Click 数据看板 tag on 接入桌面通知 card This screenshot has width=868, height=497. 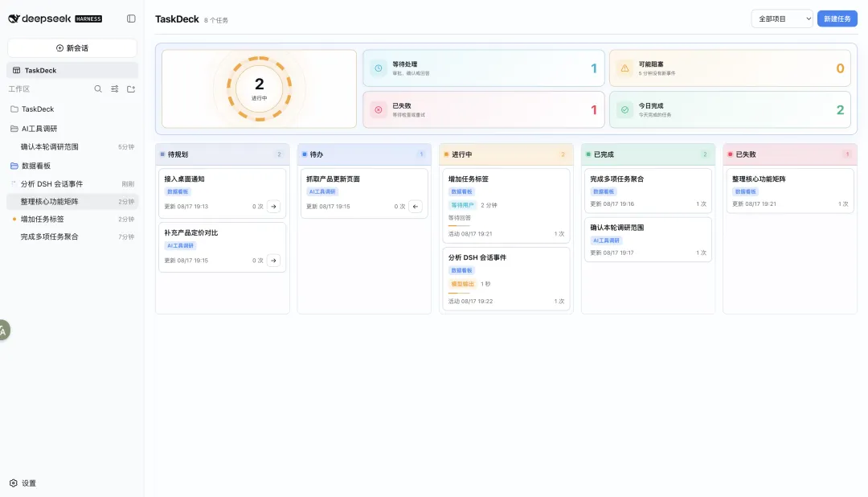178,191
